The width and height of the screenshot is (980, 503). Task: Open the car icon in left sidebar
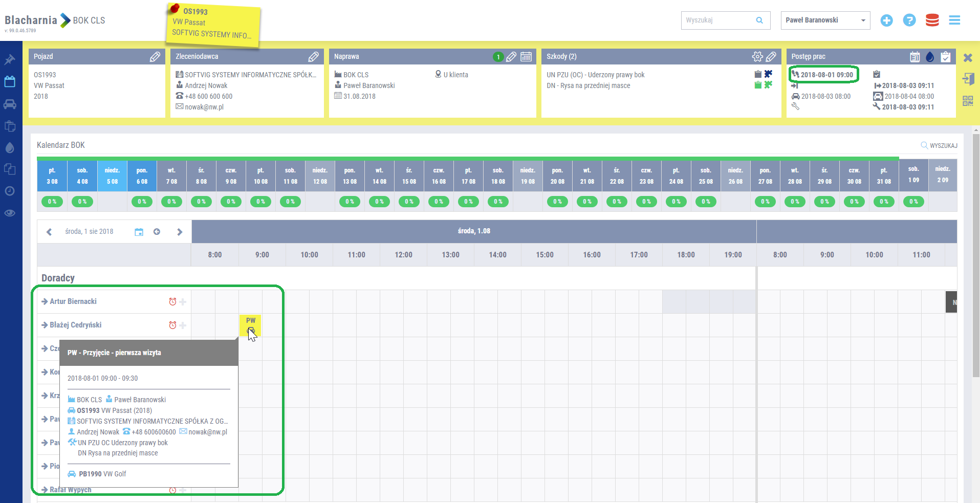point(10,104)
